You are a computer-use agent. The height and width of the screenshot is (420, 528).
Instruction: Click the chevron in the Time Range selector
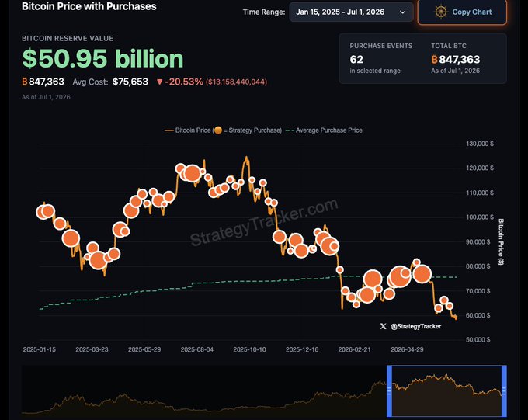click(x=402, y=12)
